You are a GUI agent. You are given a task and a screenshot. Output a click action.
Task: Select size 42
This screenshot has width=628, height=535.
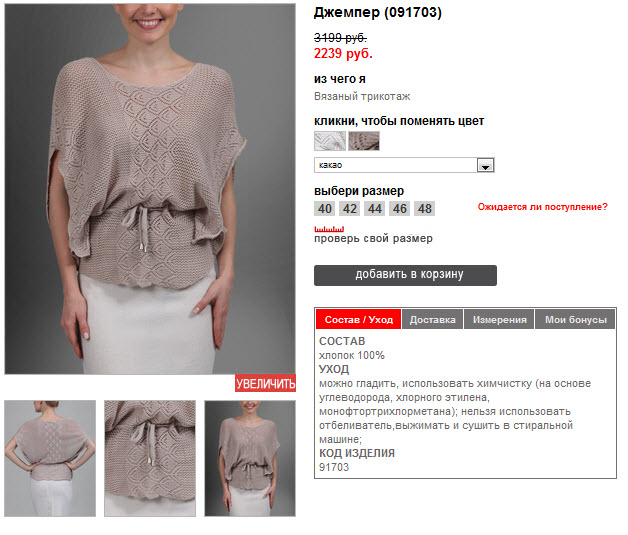(x=350, y=209)
